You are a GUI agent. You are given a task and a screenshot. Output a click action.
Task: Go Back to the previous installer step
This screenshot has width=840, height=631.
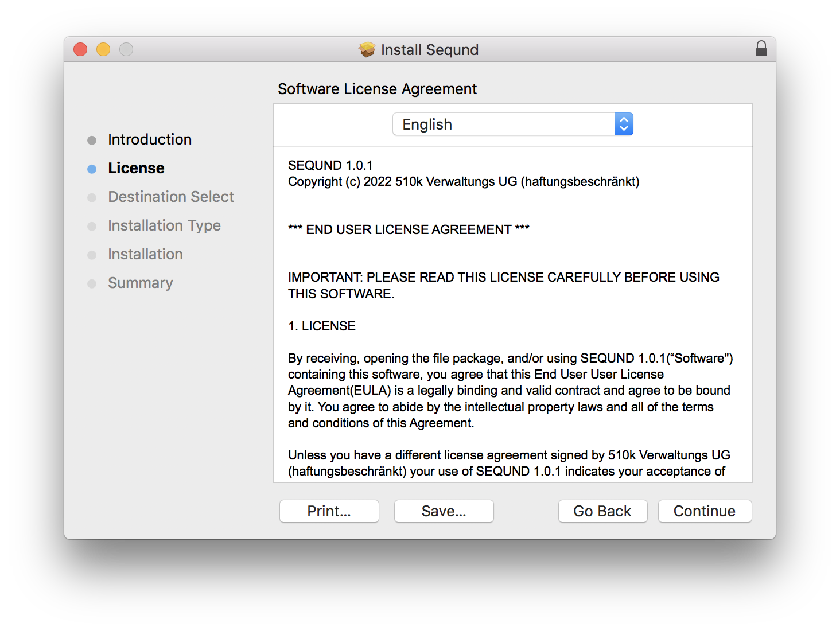click(x=602, y=511)
